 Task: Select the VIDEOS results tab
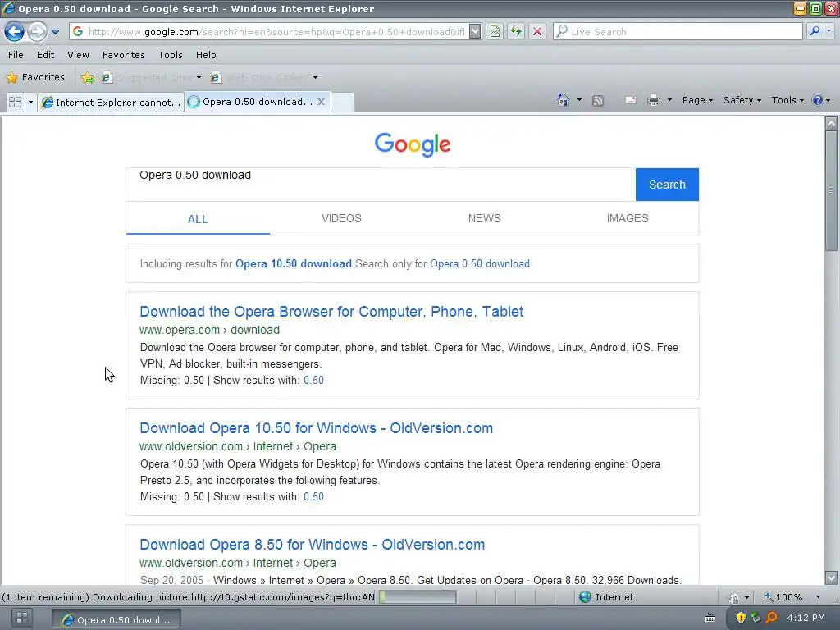[341, 218]
